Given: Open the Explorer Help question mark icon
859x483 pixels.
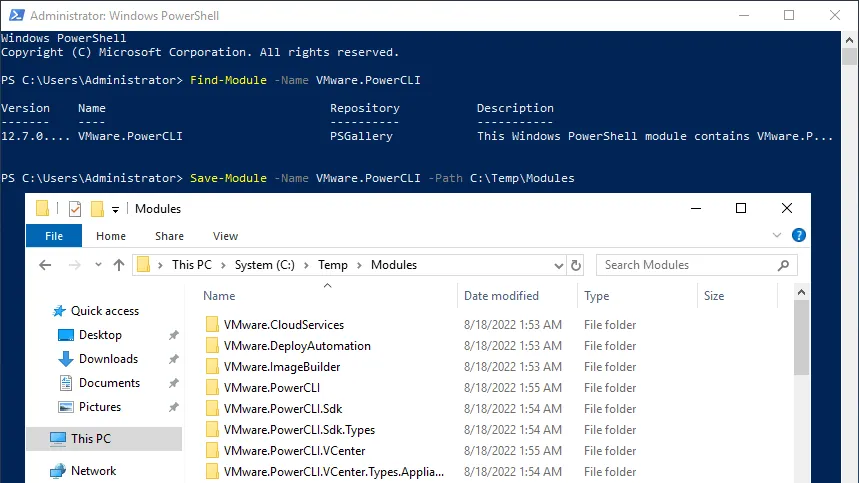Looking at the screenshot, I should (798, 236).
